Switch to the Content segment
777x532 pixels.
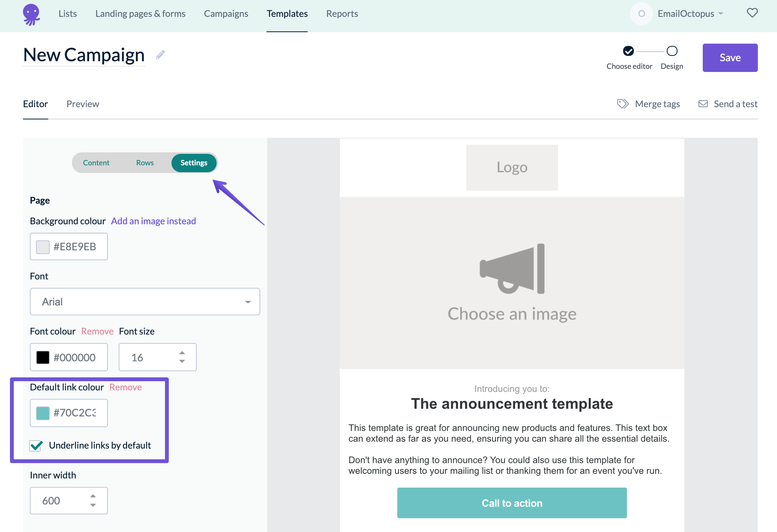coord(96,163)
